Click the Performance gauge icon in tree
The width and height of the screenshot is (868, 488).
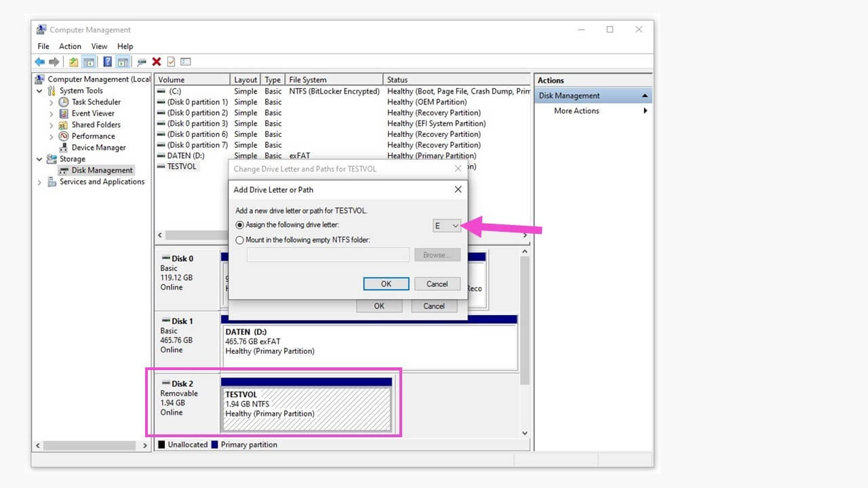pyautogui.click(x=64, y=136)
